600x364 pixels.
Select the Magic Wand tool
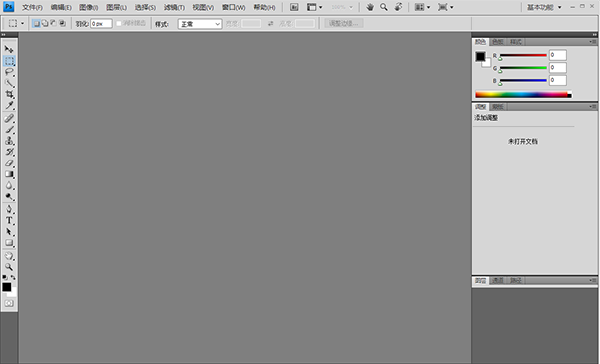[9, 83]
